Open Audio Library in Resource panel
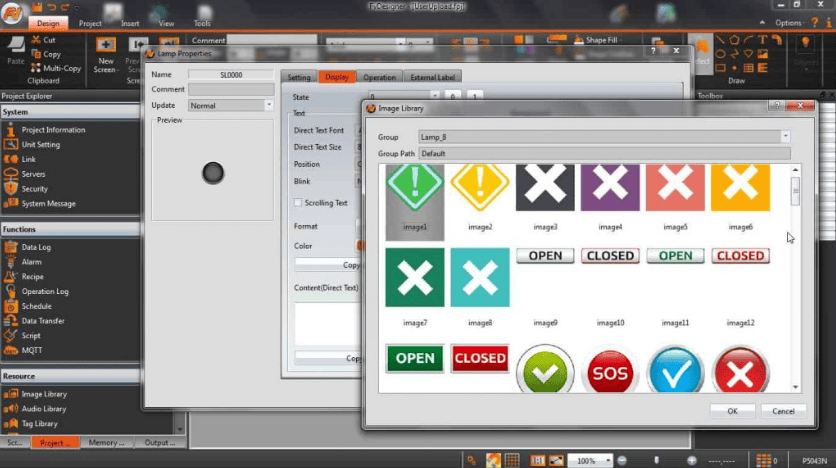 (x=44, y=409)
